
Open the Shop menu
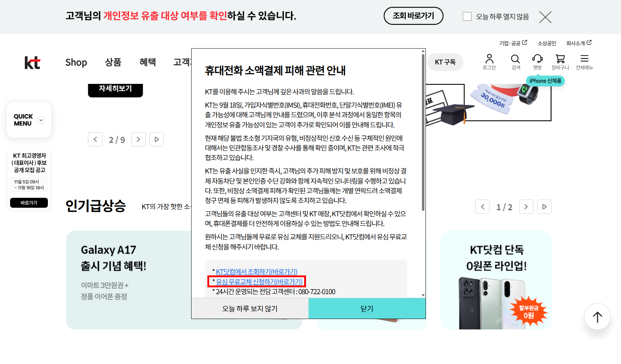(x=76, y=62)
